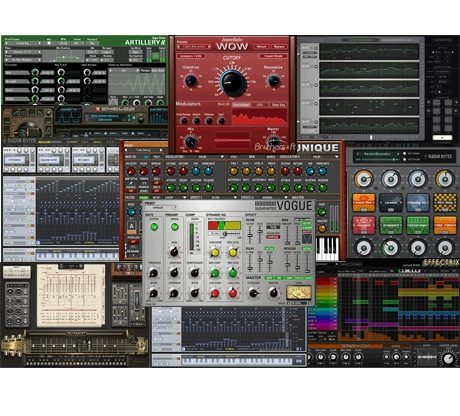Turn the large Cutoff knob in WOW

tap(232, 82)
